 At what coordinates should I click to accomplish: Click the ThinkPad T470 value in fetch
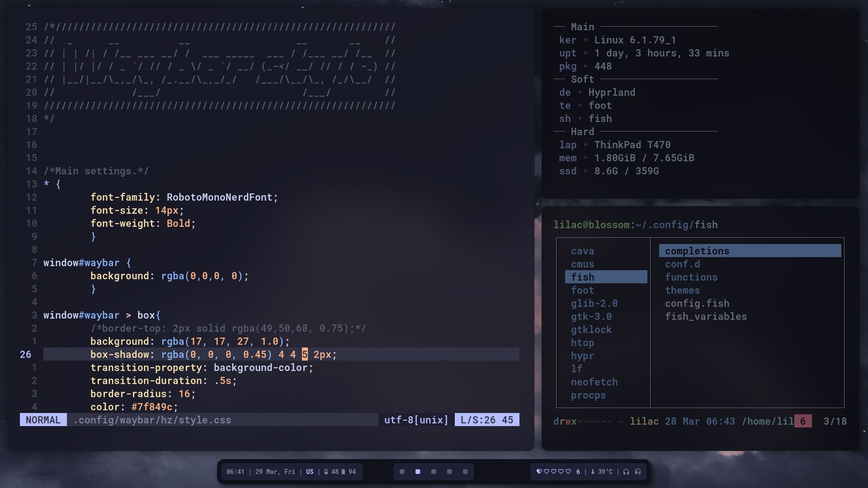[x=632, y=145]
